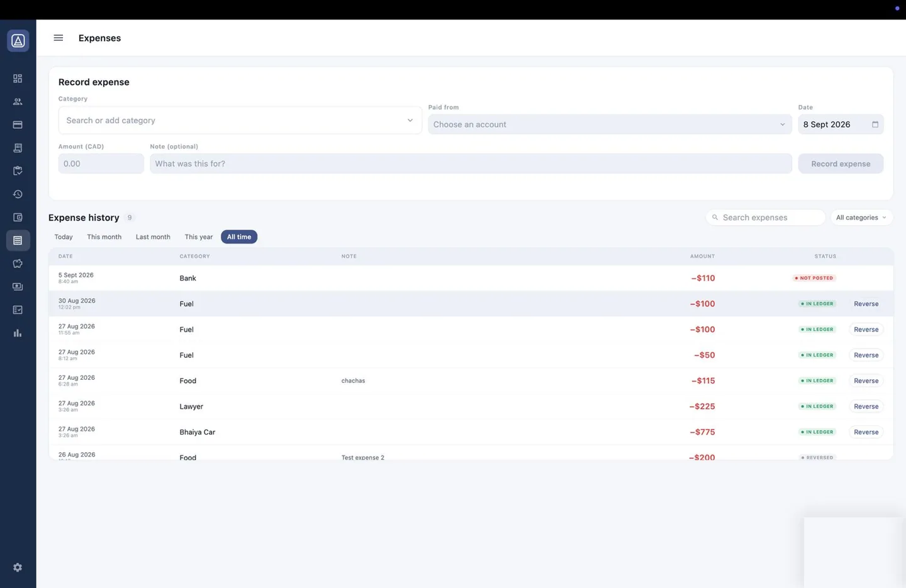Screen dimensions: 906x588
Task: Click the app logo in the sidebar
Action: (x=18, y=41)
